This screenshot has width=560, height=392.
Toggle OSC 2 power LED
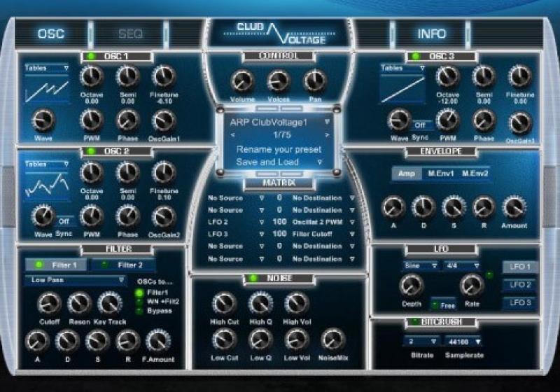(x=92, y=151)
